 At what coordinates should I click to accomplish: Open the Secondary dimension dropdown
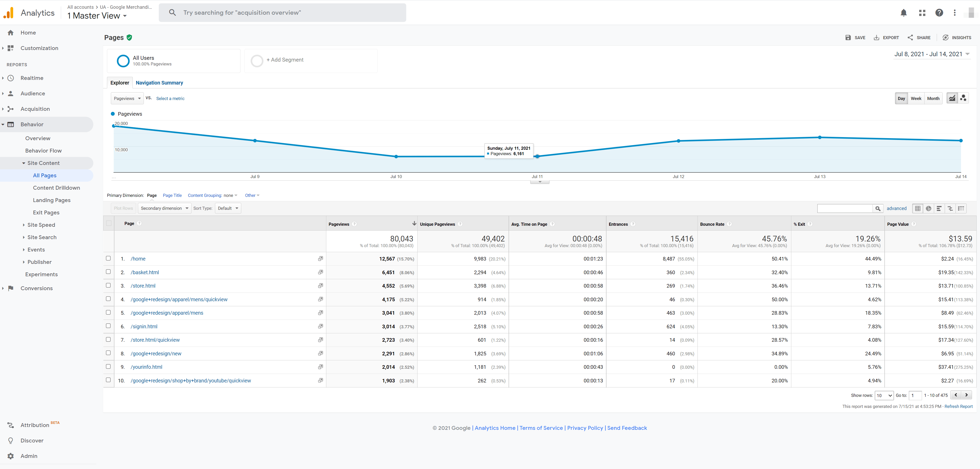pyautogui.click(x=164, y=208)
